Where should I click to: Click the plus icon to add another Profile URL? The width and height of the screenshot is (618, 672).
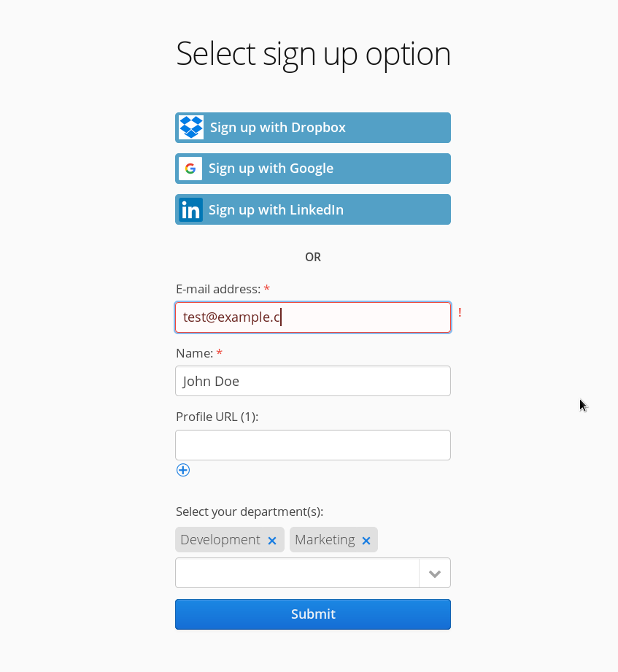(182, 470)
